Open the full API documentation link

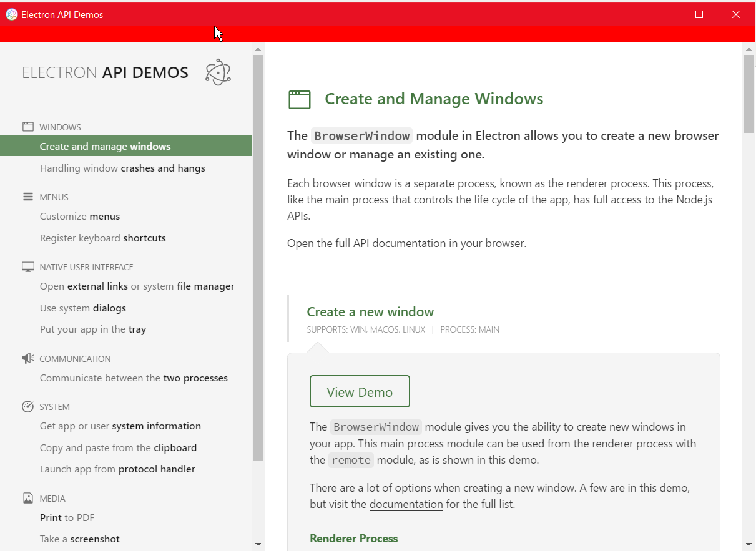click(x=390, y=243)
